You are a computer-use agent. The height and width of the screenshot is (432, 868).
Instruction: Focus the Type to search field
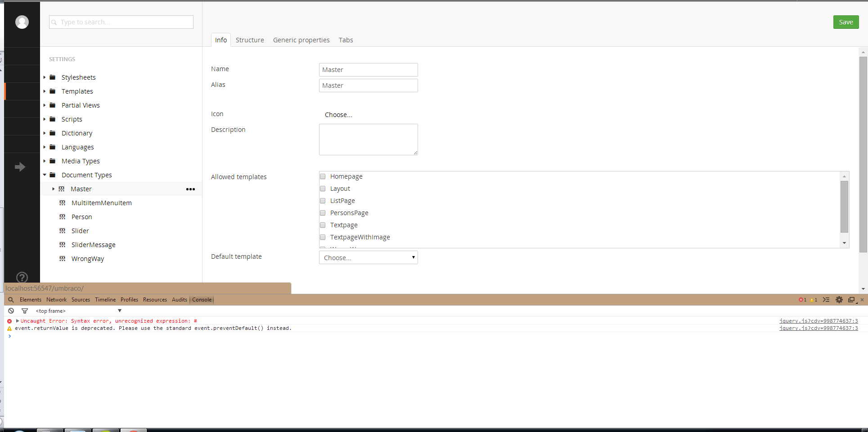coord(121,22)
